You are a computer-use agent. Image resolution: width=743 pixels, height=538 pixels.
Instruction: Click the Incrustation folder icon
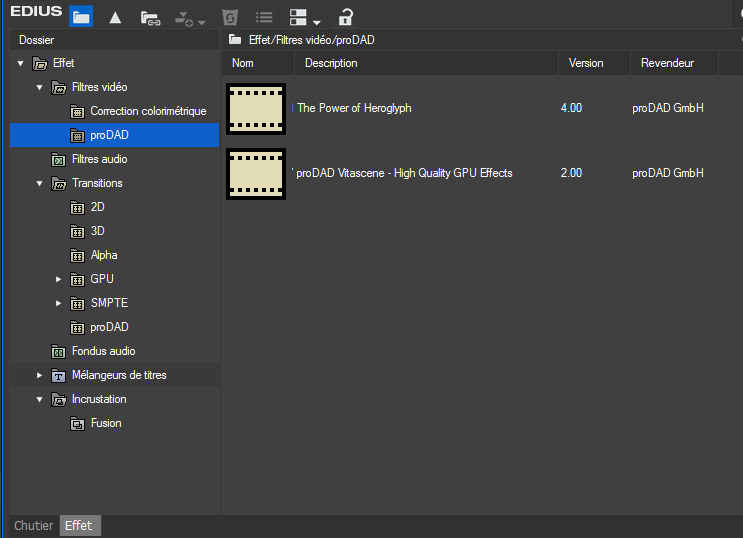(x=59, y=400)
